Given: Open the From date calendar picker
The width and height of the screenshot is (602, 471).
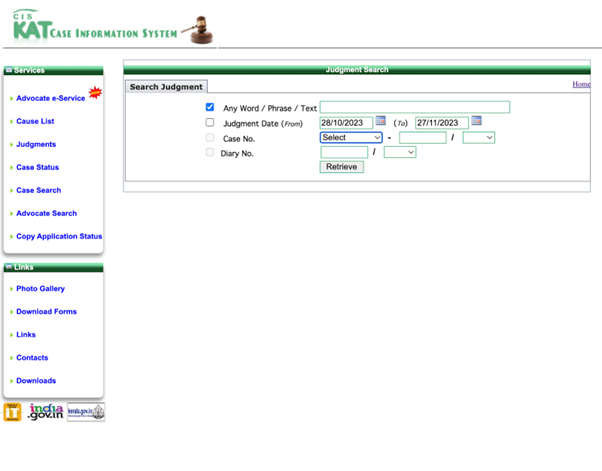Looking at the screenshot, I should tap(381, 122).
